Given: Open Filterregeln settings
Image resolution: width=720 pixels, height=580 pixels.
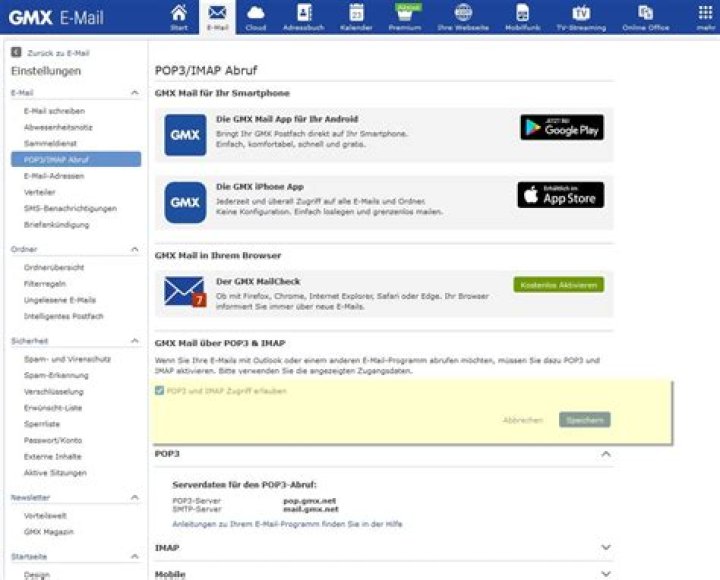Looking at the screenshot, I should (x=45, y=284).
